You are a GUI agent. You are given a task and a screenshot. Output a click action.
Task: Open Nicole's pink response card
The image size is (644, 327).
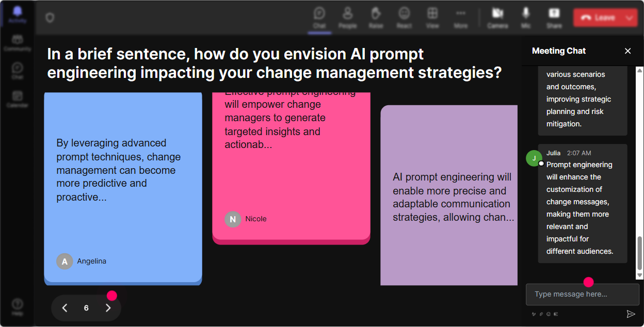(291, 168)
